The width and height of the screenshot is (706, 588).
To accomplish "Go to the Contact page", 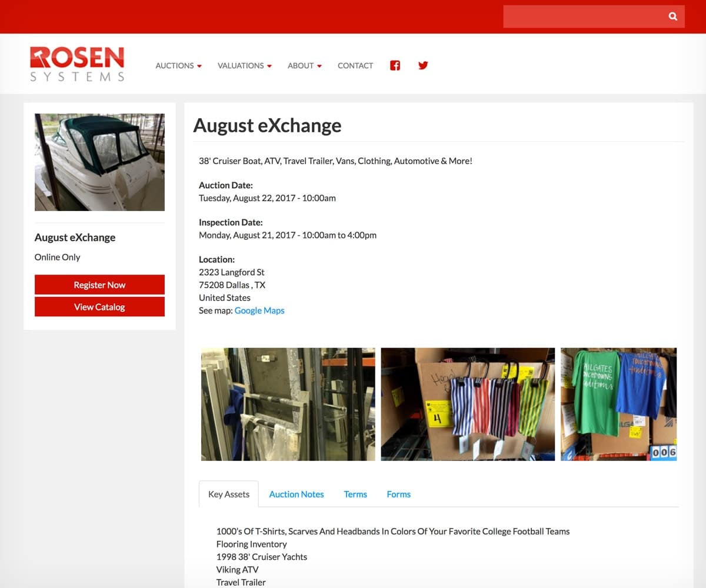I will [355, 65].
